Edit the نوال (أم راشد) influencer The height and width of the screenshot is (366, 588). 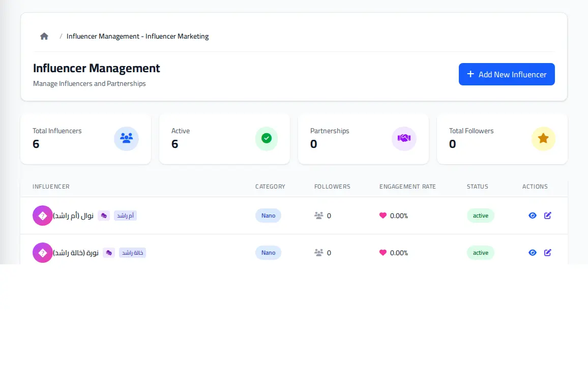pos(547,216)
